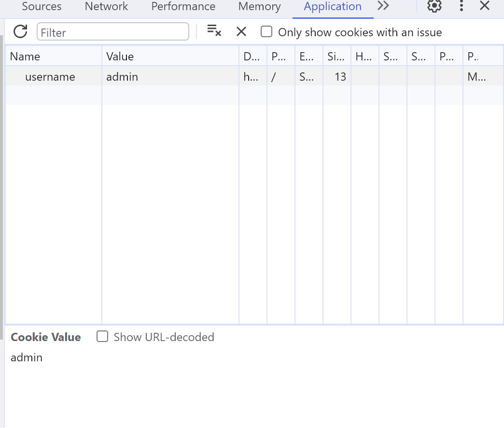Click the cookie Filter input field
The width and height of the screenshot is (504, 428).
pyautogui.click(x=112, y=32)
